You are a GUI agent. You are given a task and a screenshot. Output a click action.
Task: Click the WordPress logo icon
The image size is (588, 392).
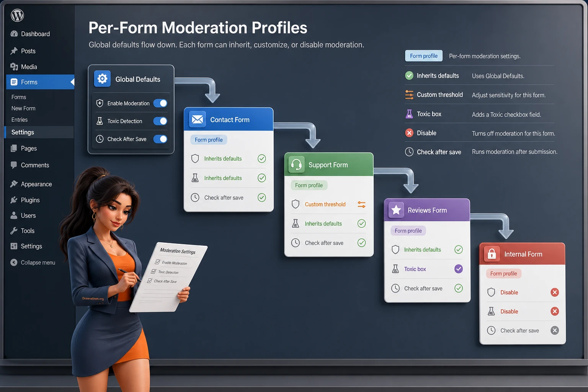click(x=18, y=15)
